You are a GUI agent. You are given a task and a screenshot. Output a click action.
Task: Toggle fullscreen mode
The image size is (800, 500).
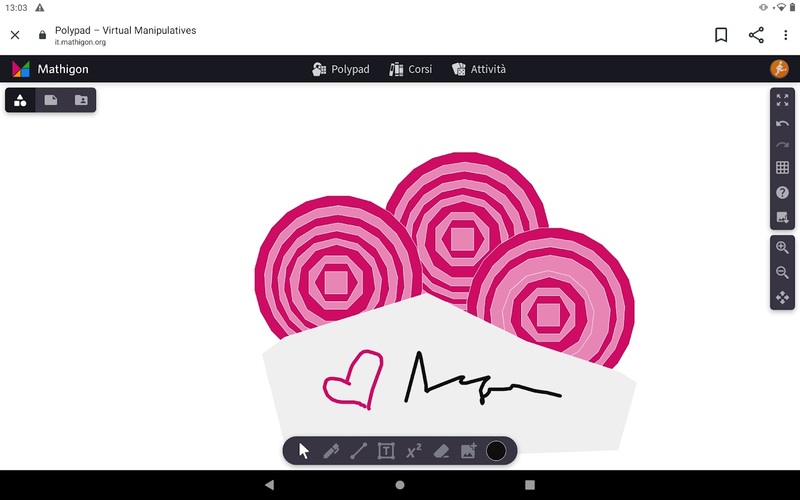click(x=782, y=100)
